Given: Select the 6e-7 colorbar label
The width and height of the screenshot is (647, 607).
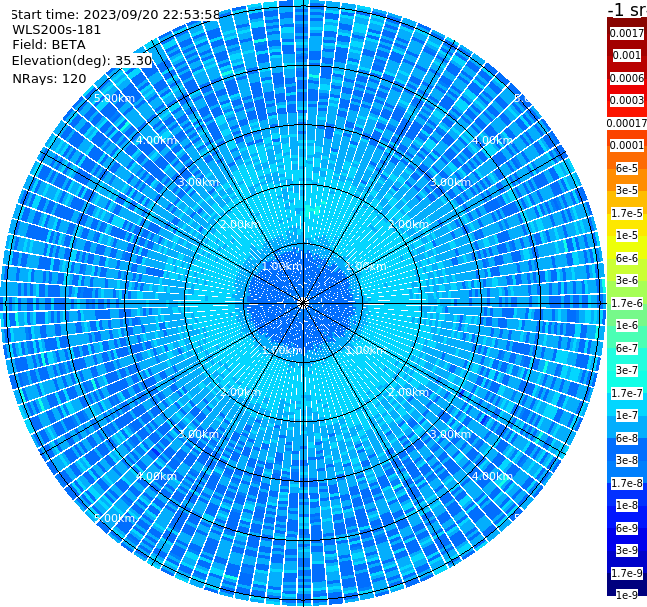Looking at the screenshot, I should click(627, 348).
